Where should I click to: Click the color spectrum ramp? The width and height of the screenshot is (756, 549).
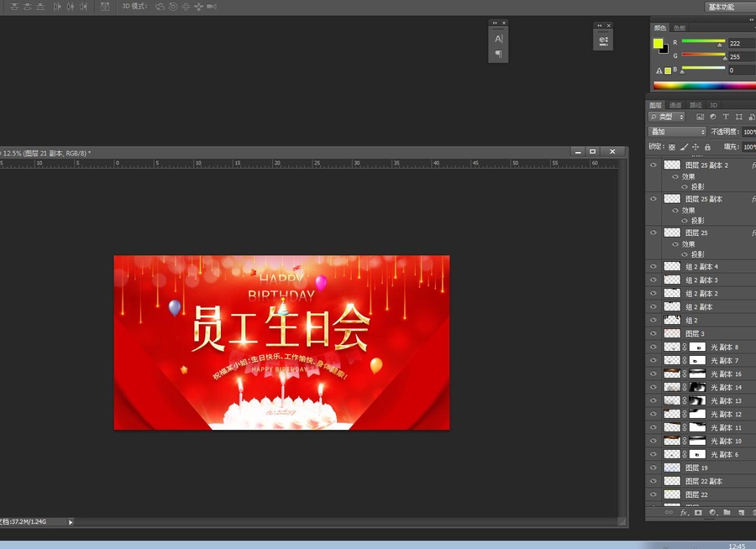[x=705, y=86]
